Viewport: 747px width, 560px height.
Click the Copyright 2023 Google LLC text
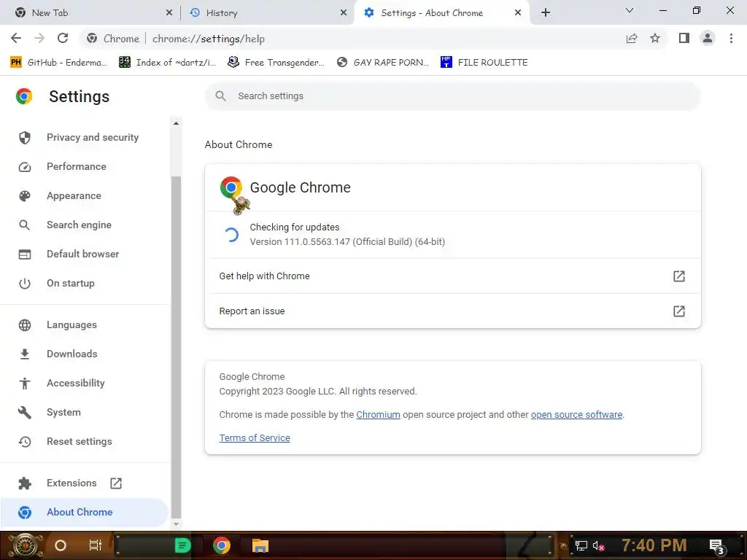point(318,392)
